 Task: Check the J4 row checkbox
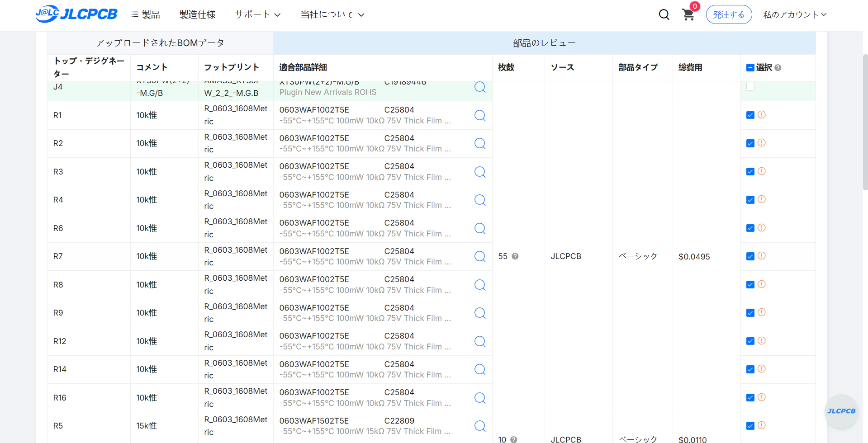[x=750, y=87]
